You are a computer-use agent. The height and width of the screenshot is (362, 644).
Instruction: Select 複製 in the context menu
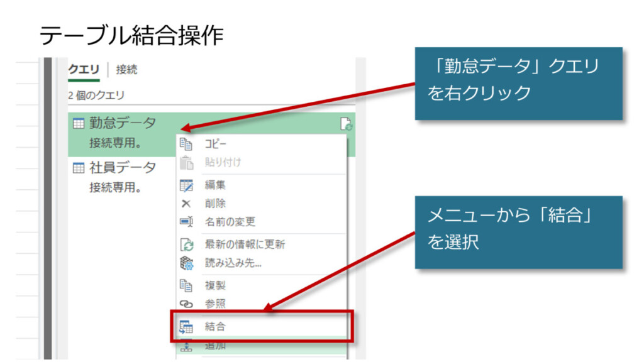[x=215, y=285]
